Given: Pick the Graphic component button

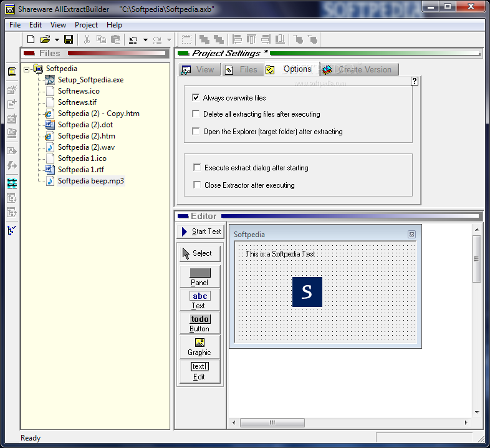Looking at the screenshot, I should (x=200, y=347).
